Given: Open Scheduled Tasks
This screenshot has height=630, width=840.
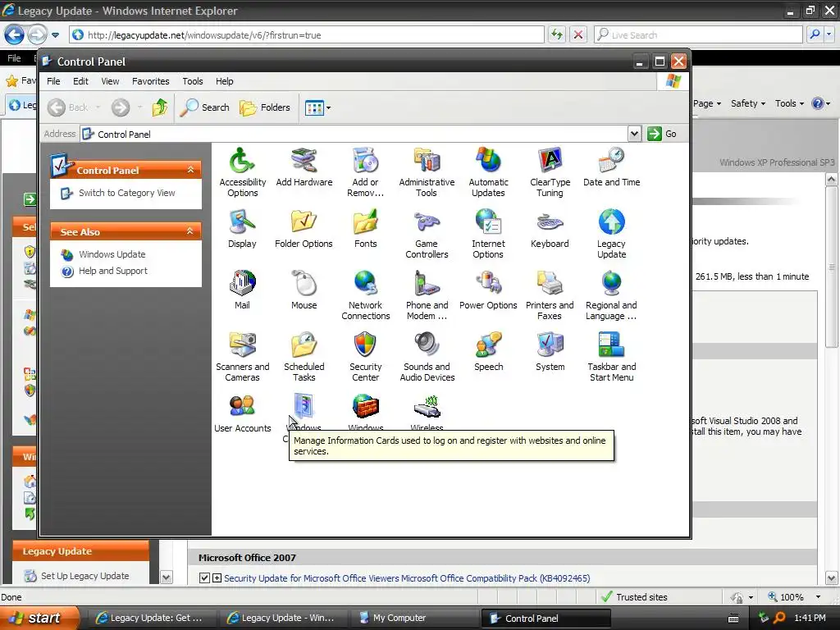Looking at the screenshot, I should tap(304, 356).
